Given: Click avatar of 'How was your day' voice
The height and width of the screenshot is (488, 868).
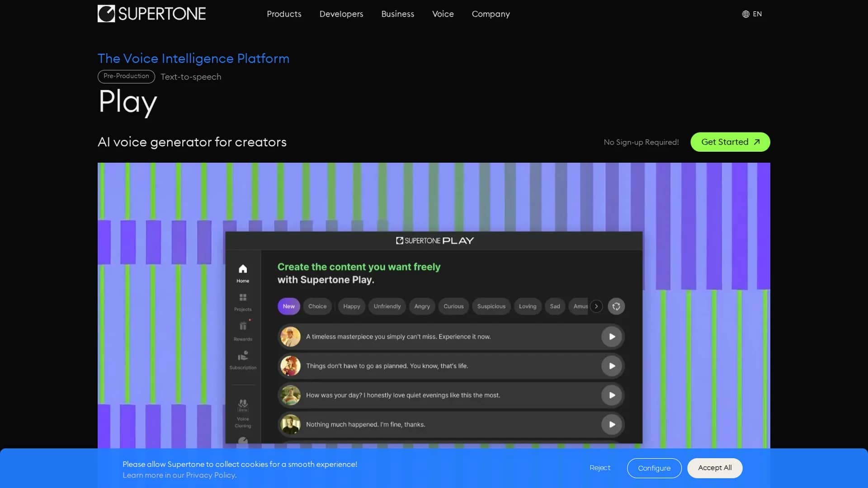Looking at the screenshot, I should click(x=290, y=395).
